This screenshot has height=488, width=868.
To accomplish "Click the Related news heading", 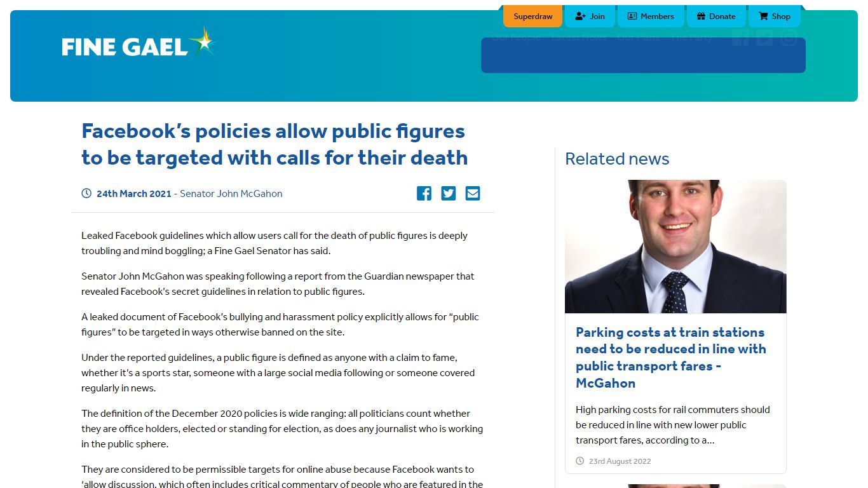I will pos(617,159).
